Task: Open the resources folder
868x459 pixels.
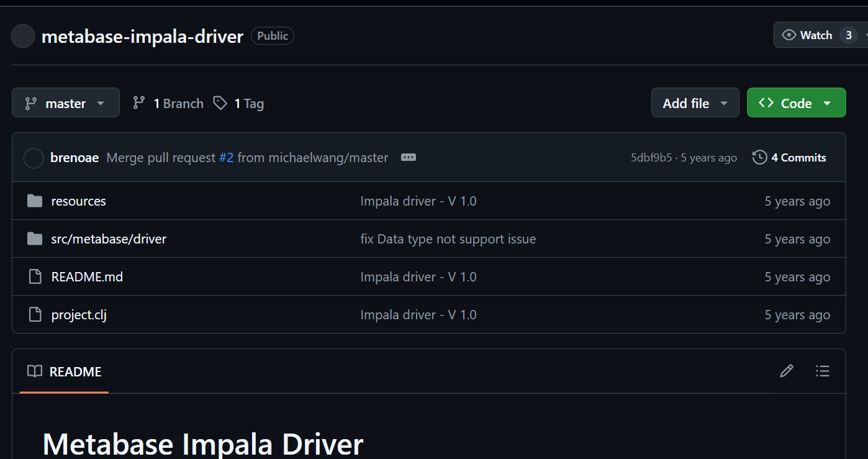Action: click(x=78, y=201)
